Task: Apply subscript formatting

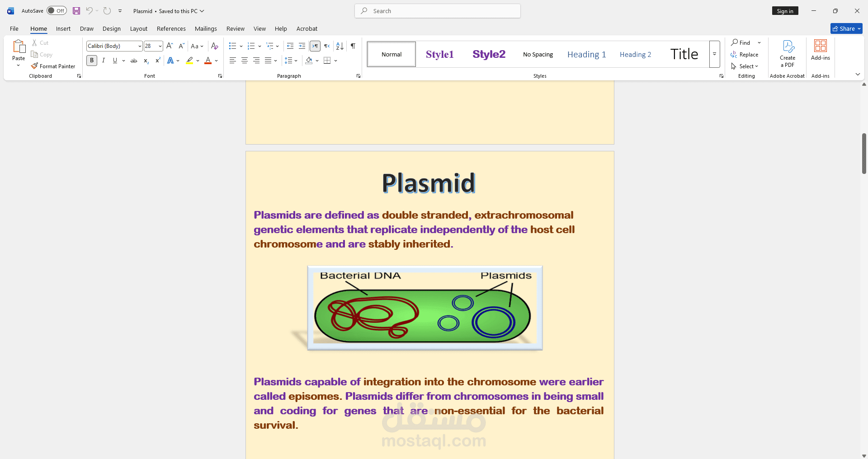Action: point(146,61)
